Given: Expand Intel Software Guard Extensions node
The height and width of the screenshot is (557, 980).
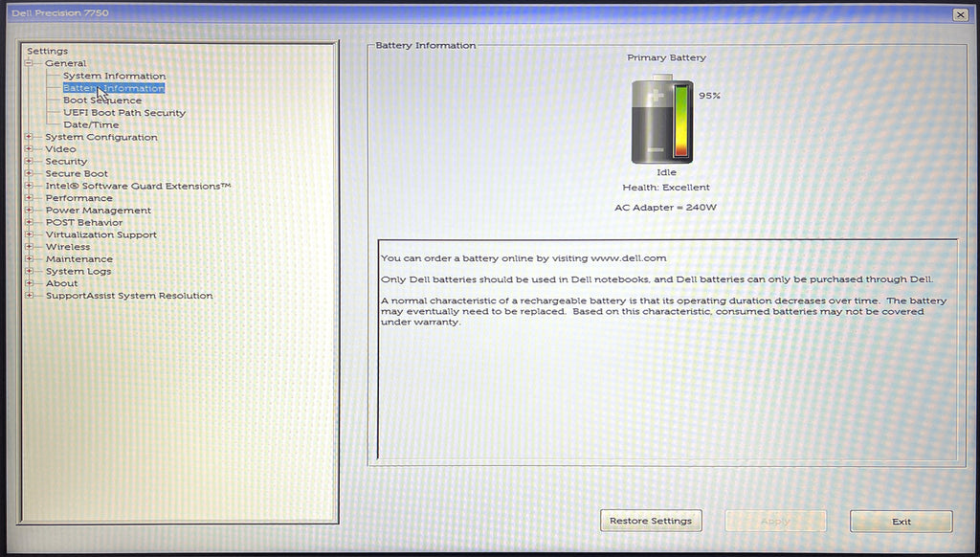Looking at the screenshot, I should coord(28,186).
